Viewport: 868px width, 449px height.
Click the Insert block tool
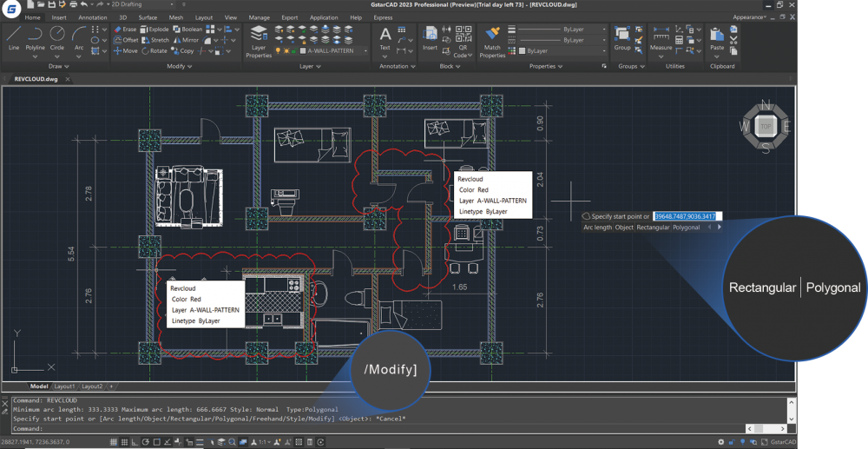431,39
